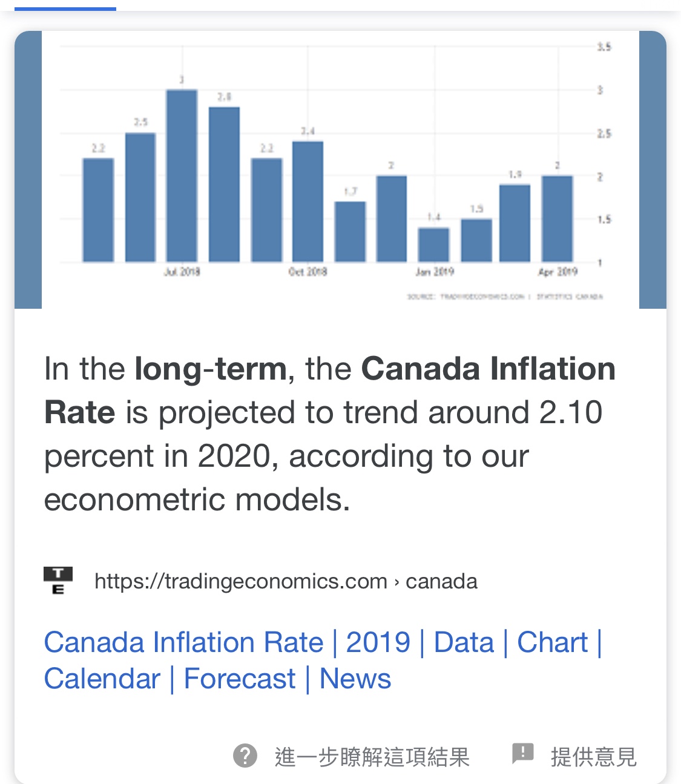
Task: Select the tallest chart bar labeled 3
Action: [182, 176]
